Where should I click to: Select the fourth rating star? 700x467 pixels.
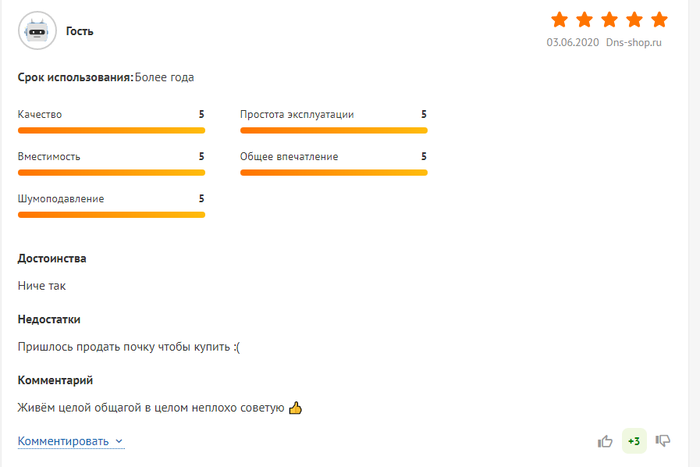coord(634,19)
